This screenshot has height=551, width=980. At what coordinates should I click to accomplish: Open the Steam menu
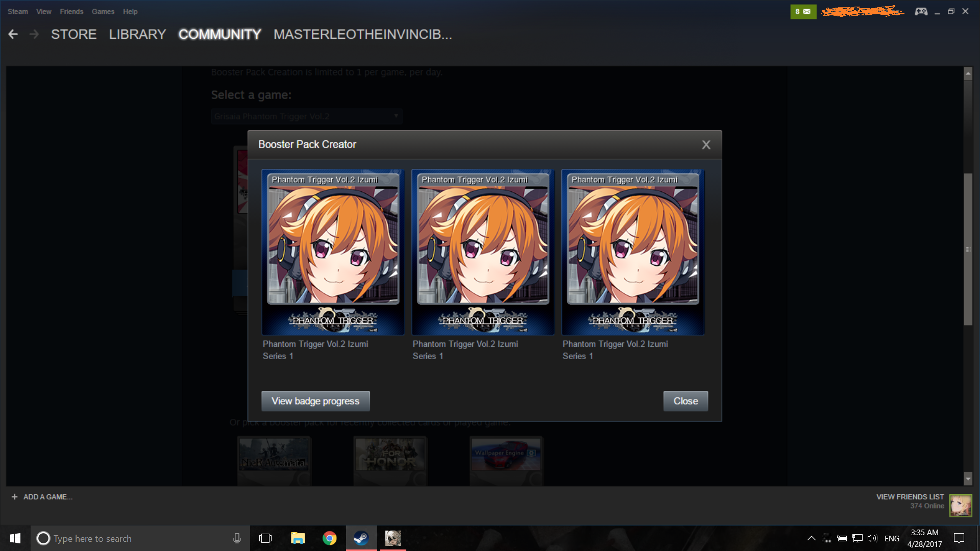pyautogui.click(x=18, y=11)
